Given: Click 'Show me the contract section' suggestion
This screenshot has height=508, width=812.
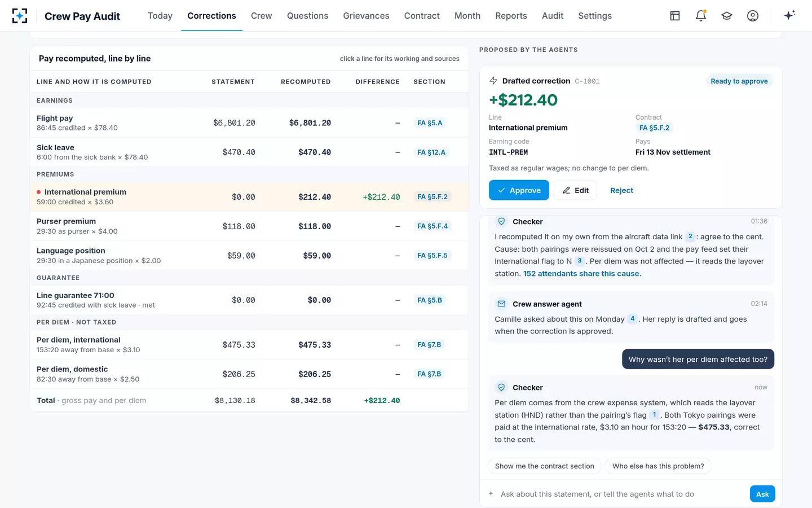Looking at the screenshot, I should click(x=545, y=466).
